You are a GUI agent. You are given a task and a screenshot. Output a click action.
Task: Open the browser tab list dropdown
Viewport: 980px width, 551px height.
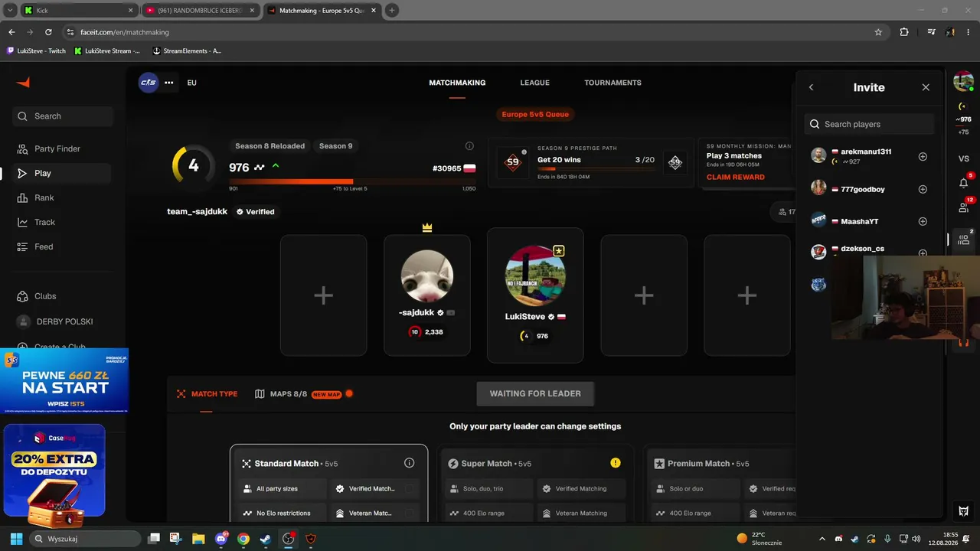tap(10, 10)
